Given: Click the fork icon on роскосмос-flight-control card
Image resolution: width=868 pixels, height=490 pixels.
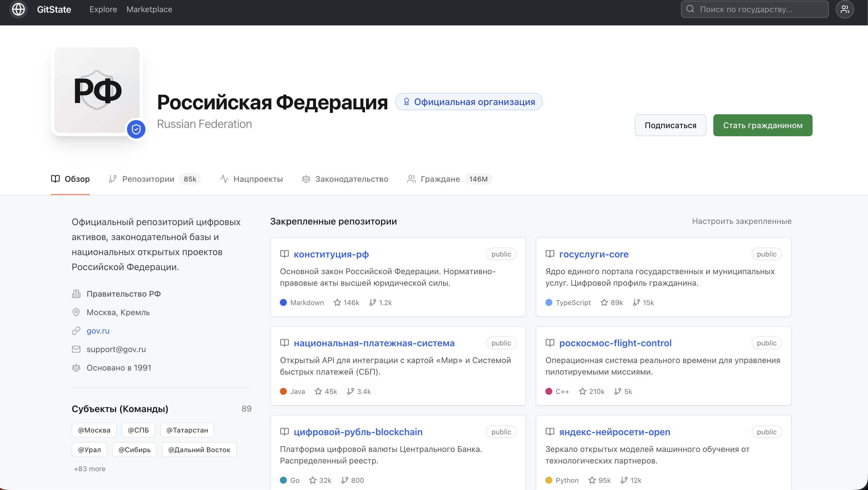Looking at the screenshot, I should [x=618, y=391].
